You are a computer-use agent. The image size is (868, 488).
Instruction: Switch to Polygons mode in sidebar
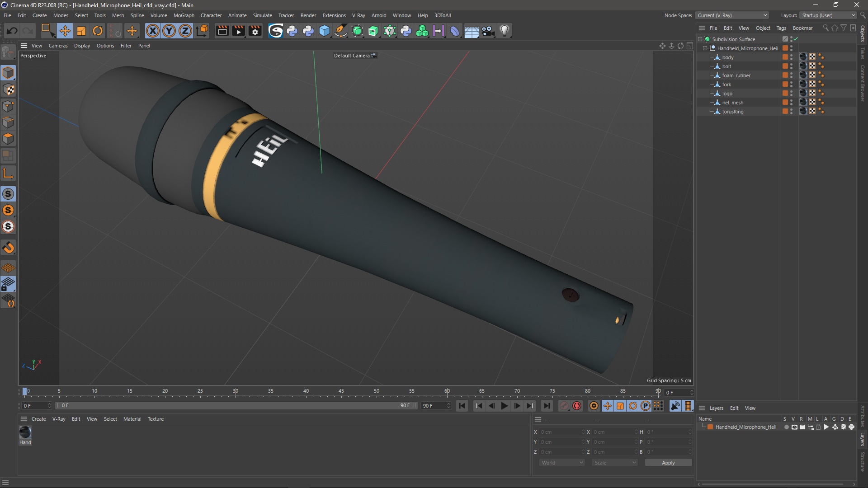tap(8, 139)
